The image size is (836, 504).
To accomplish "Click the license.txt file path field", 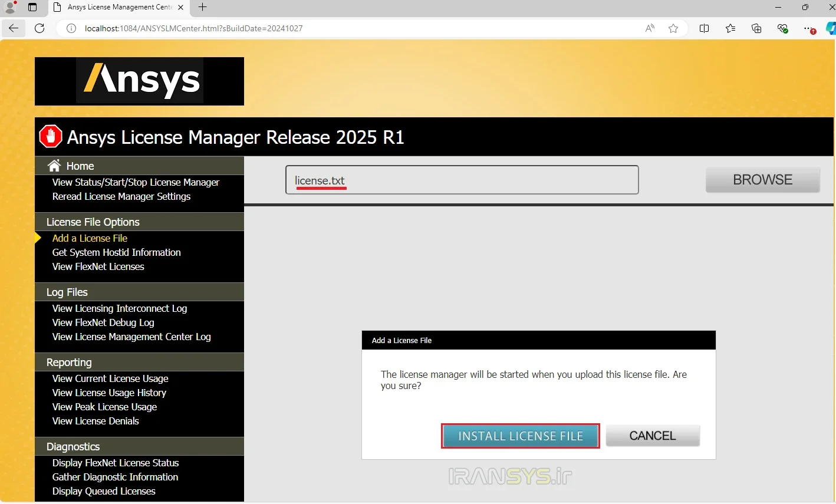I will pyautogui.click(x=462, y=180).
